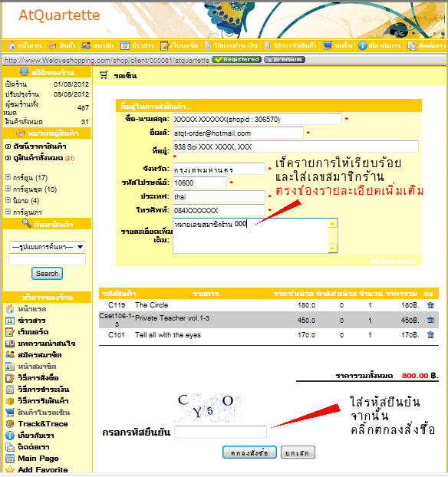
Task: Click the email field with atqt-order@hotmail.com
Action: 238,133
